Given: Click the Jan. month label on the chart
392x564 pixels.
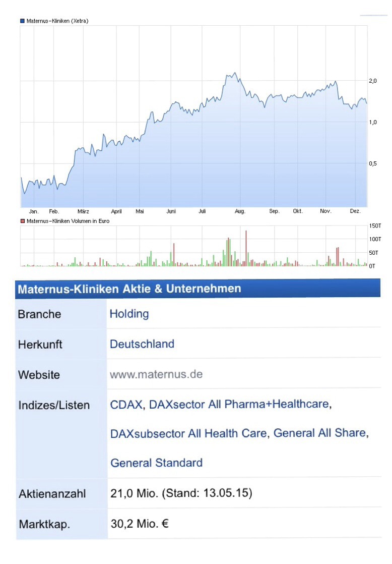Looking at the screenshot, I should click(34, 212).
